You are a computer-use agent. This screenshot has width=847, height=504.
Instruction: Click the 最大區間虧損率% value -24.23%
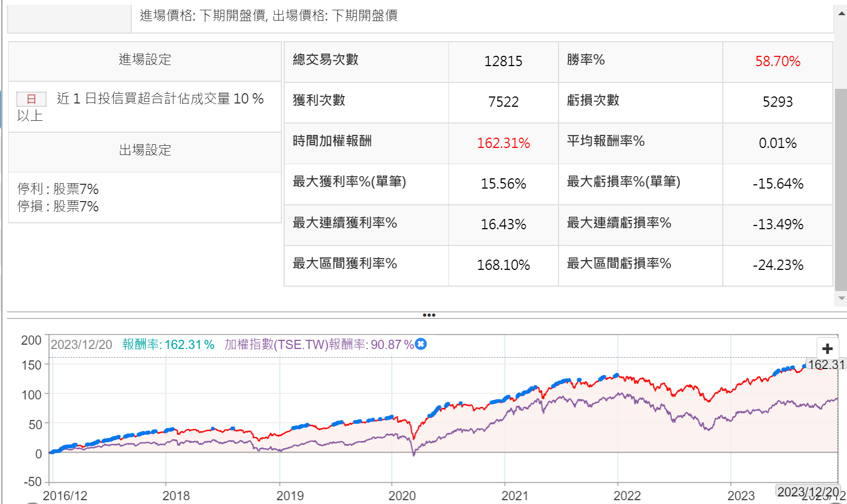click(x=778, y=265)
